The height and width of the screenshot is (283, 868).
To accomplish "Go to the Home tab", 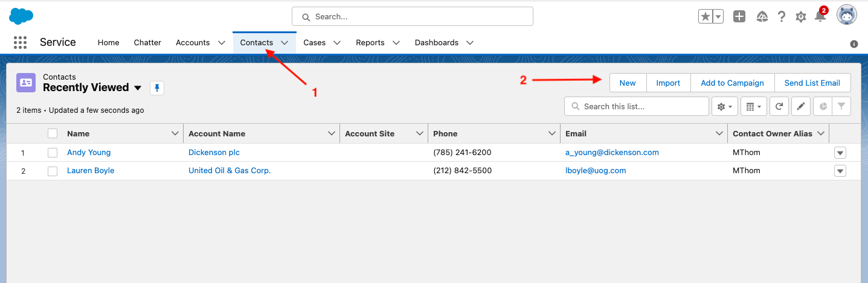I will tap(109, 43).
